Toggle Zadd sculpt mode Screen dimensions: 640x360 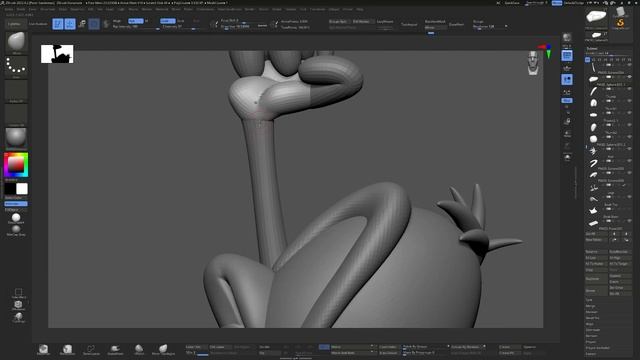pos(167,21)
